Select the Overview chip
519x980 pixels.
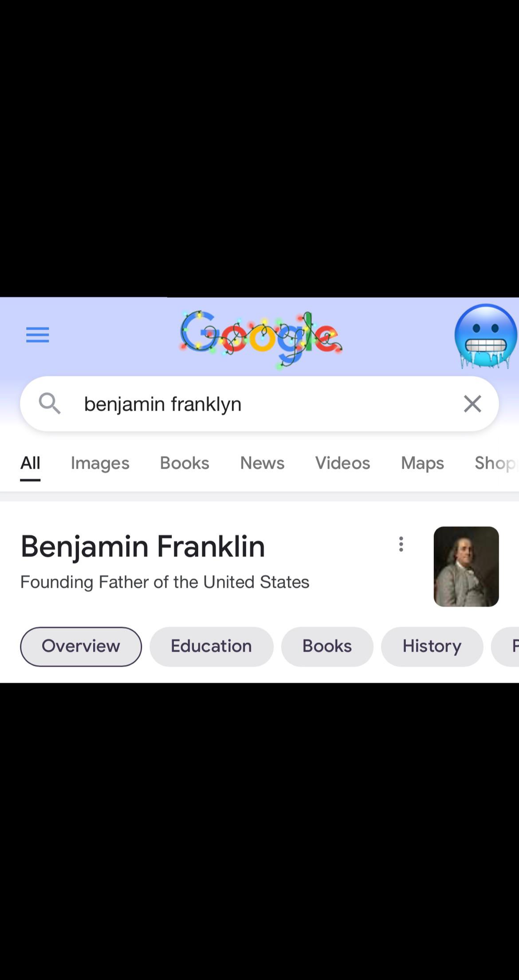(x=81, y=646)
